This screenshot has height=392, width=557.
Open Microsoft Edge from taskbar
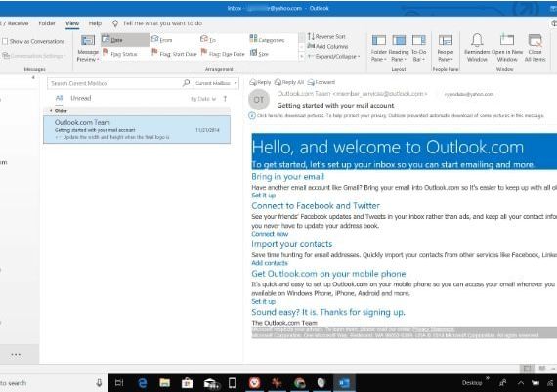pyautogui.click(x=143, y=383)
